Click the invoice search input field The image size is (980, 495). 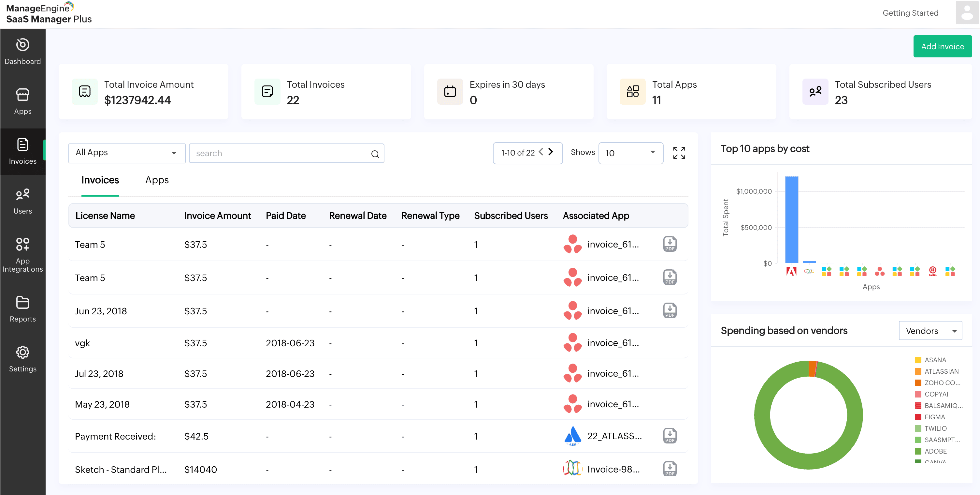tap(286, 153)
